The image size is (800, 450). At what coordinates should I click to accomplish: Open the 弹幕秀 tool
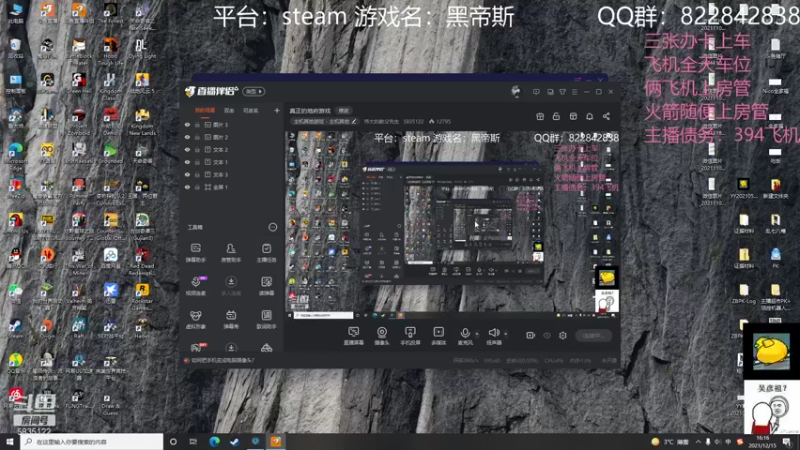click(231, 319)
